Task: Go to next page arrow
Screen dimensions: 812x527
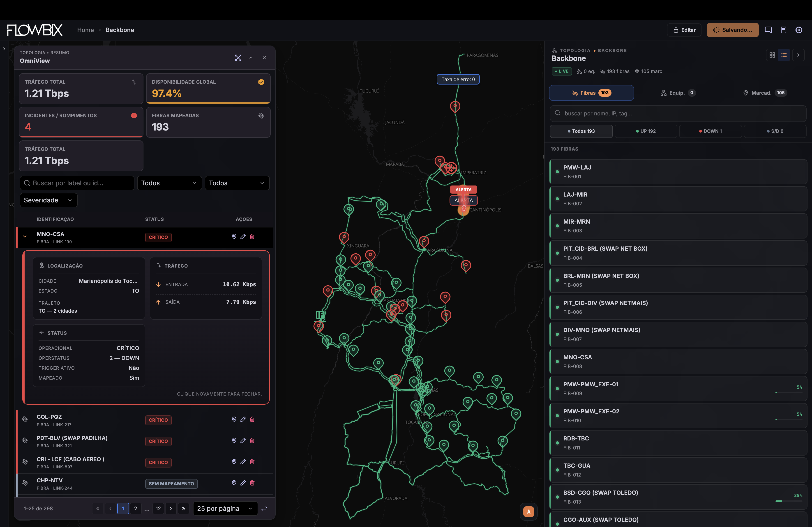Action: (x=171, y=509)
